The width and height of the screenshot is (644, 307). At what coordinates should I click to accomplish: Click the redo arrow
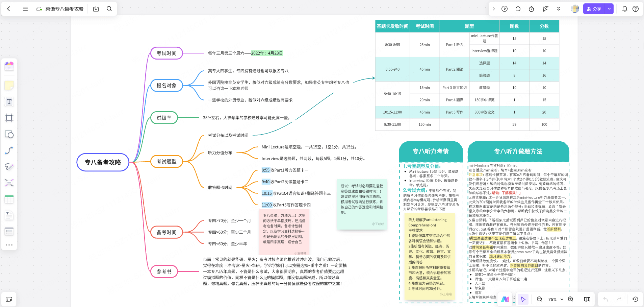click(x=619, y=299)
